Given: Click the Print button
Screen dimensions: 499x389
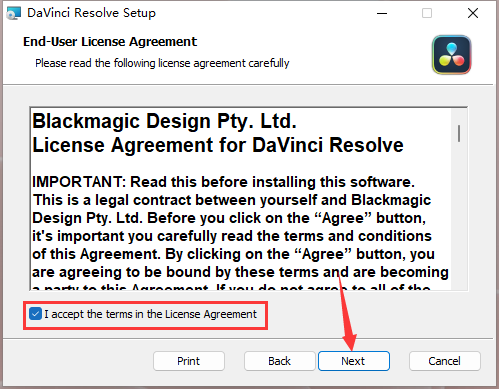Looking at the screenshot, I should 189,361.
